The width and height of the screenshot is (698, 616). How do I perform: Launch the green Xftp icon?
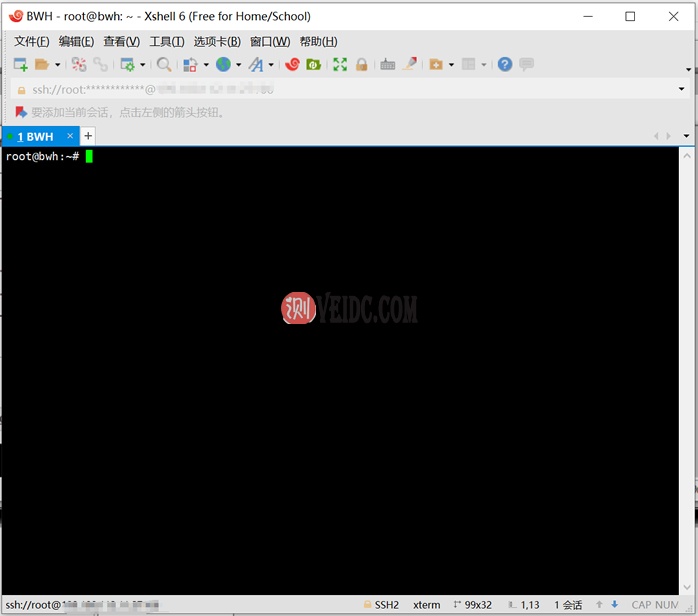tap(313, 65)
